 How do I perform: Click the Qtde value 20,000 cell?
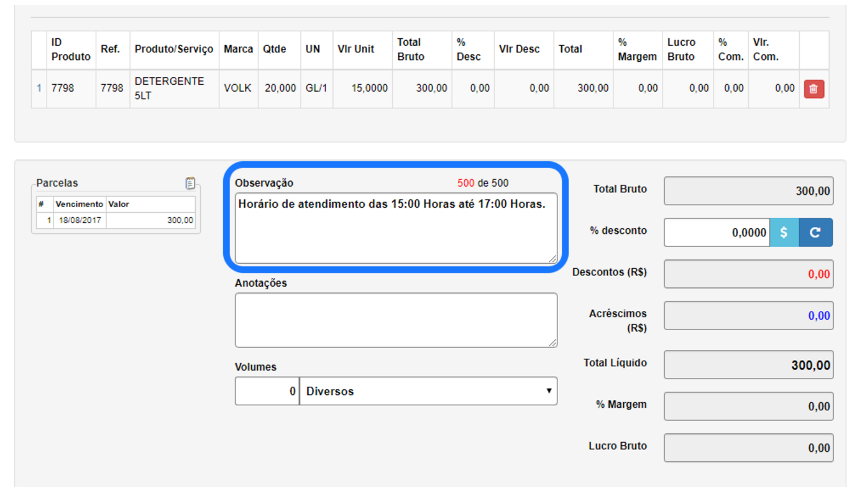(x=279, y=89)
